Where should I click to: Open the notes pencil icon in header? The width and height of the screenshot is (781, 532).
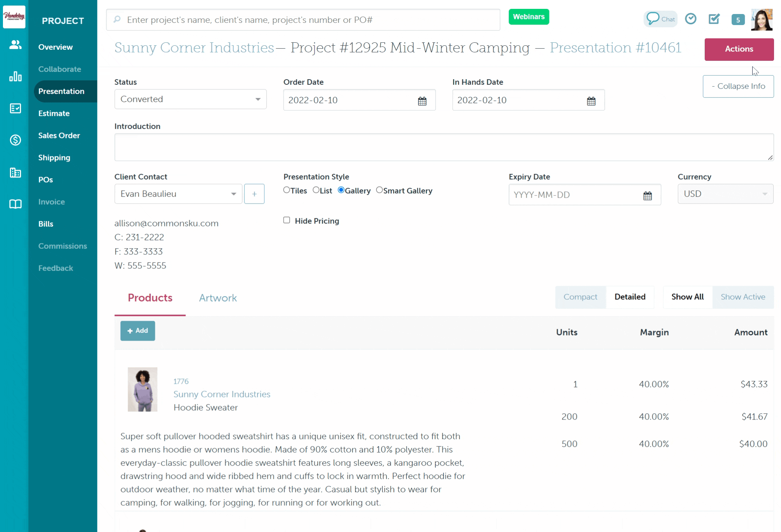point(714,19)
